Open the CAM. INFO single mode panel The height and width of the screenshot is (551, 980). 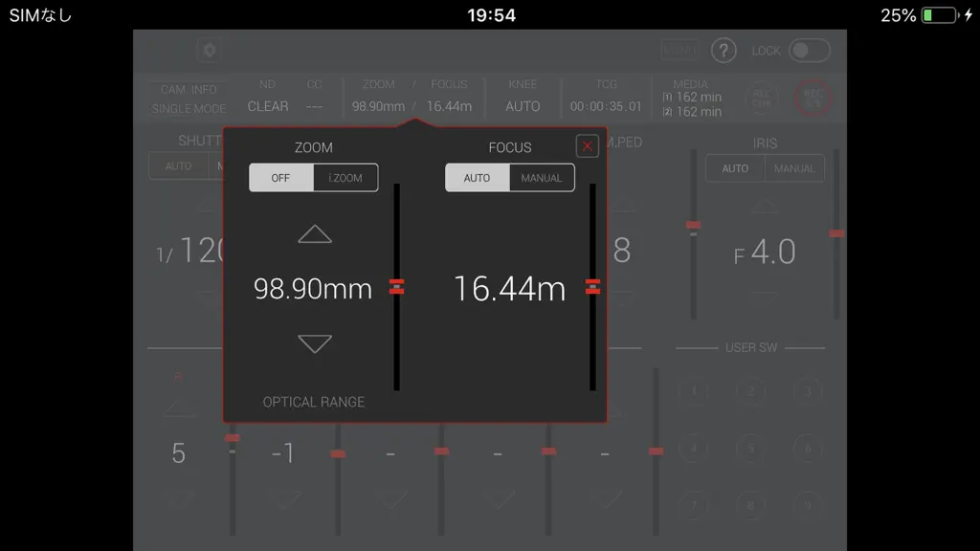tap(189, 99)
